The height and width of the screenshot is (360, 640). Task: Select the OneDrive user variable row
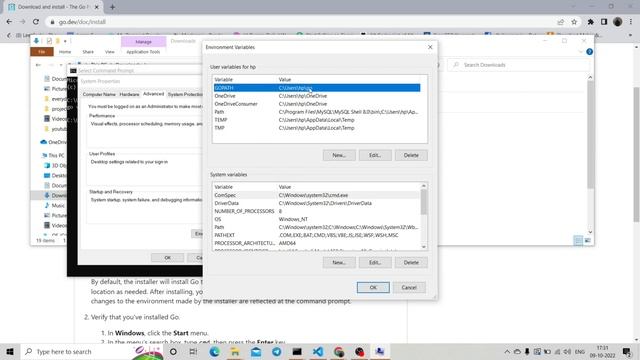[317, 96]
